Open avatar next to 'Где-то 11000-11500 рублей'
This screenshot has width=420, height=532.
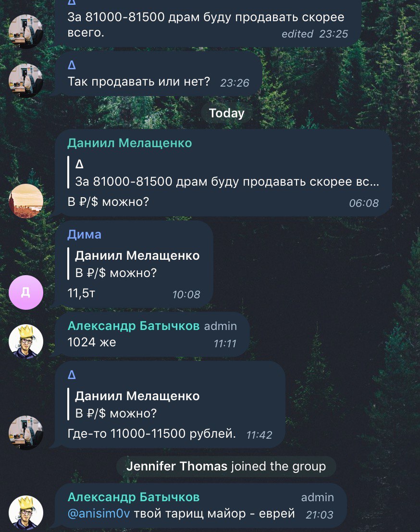(26, 432)
